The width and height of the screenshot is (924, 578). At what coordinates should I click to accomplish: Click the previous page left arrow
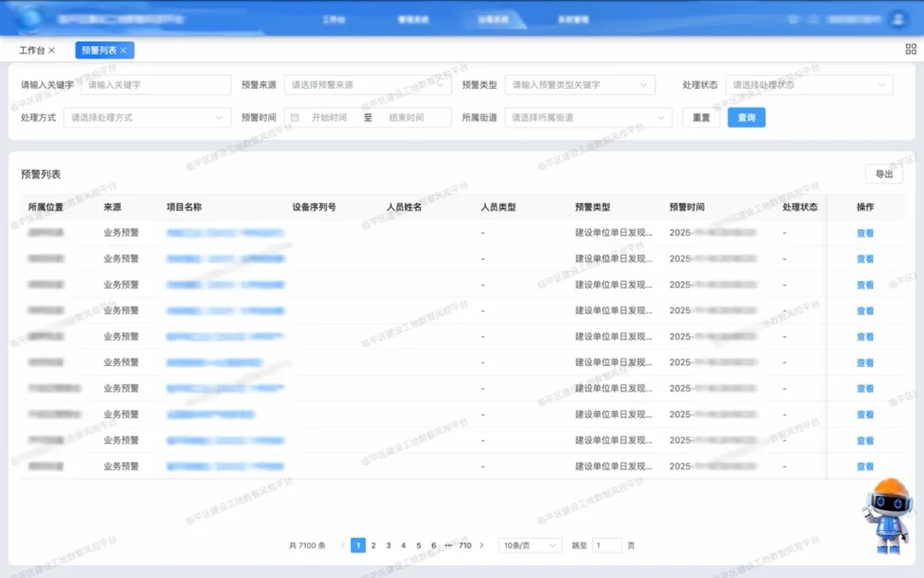[x=343, y=546]
